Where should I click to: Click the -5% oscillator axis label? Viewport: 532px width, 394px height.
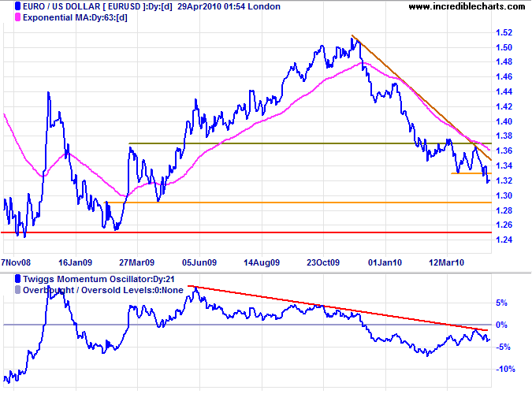[x=503, y=347]
